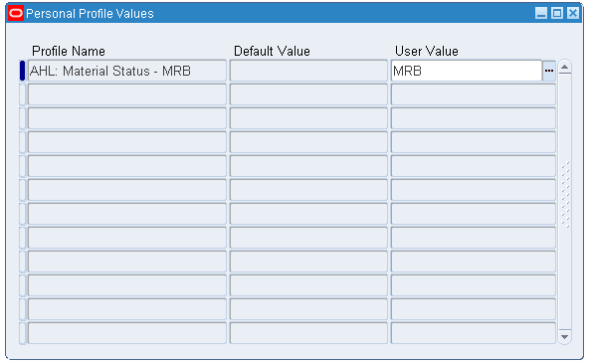
Task: Open the User Value list of values button
Action: click(x=549, y=71)
